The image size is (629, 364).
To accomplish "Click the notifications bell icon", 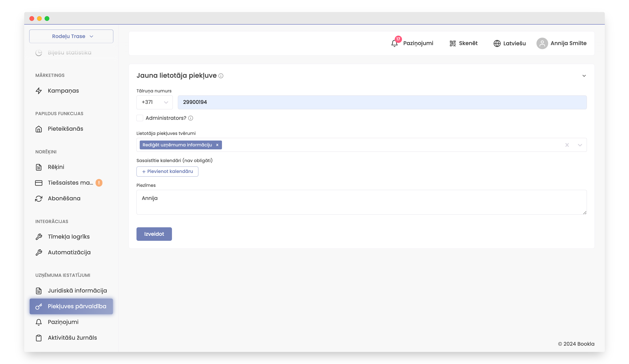I will [x=394, y=43].
